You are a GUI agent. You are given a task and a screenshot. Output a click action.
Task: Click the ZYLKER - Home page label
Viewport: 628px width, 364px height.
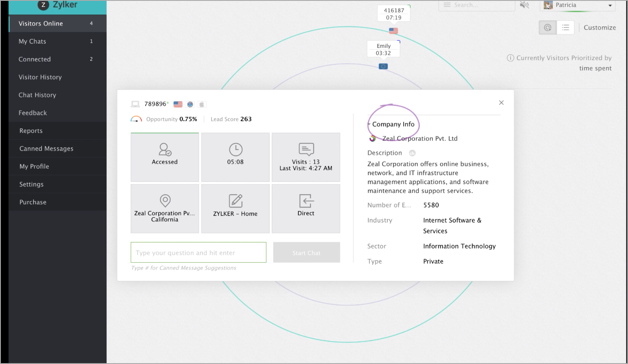235,214
